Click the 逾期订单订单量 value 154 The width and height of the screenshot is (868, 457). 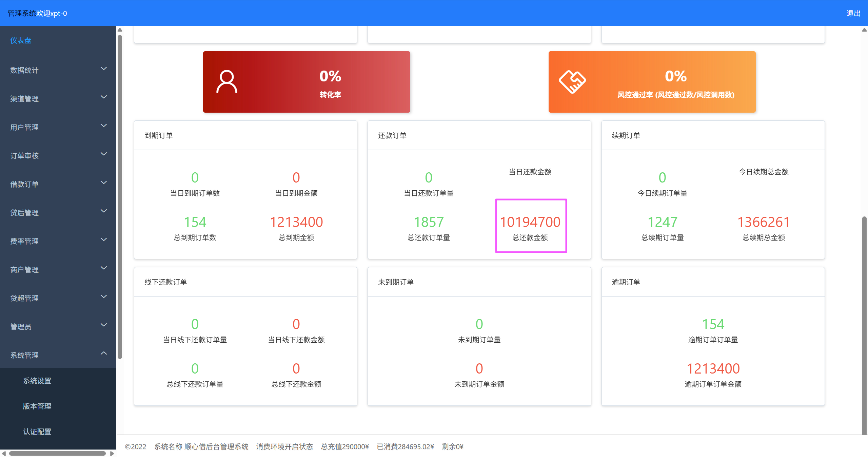click(713, 324)
